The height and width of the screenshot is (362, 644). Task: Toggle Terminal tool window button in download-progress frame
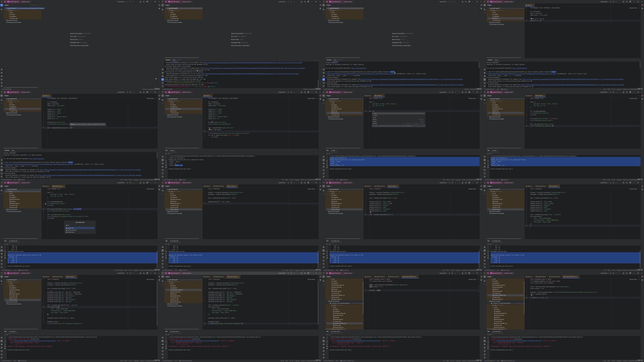point(163,80)
